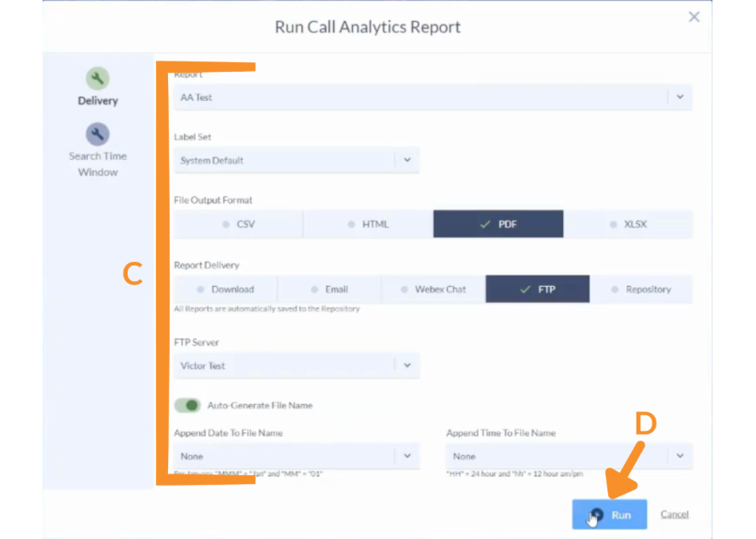Click the Search Time Window wrench icon
This screenshot has height=539, width=756.
coord(98,134)
